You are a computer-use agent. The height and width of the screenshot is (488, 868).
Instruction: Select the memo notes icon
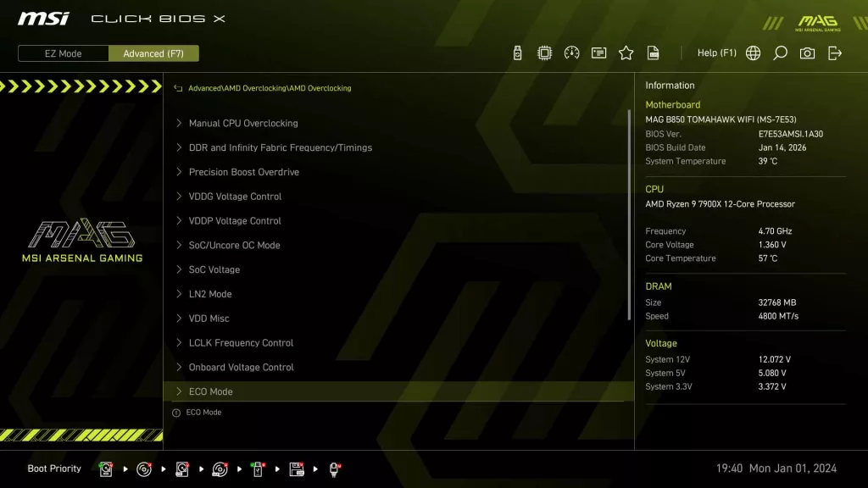(598, 53)
